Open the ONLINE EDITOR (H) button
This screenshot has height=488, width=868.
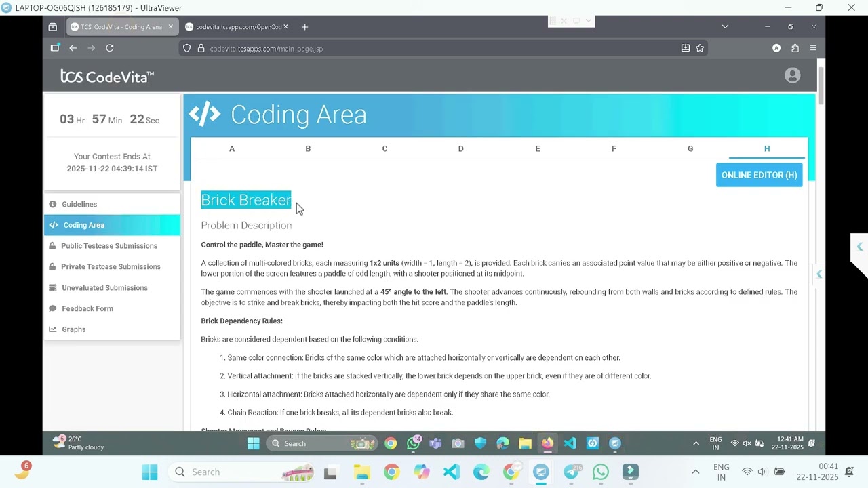[x=759, y=175]
